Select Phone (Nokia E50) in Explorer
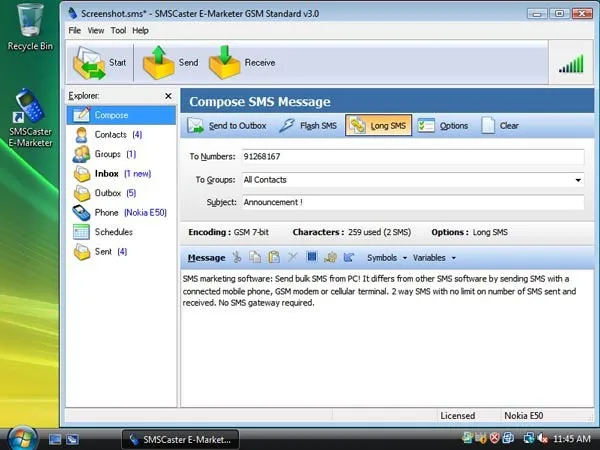Screen dimensions: 600x450 pos(120,213)
